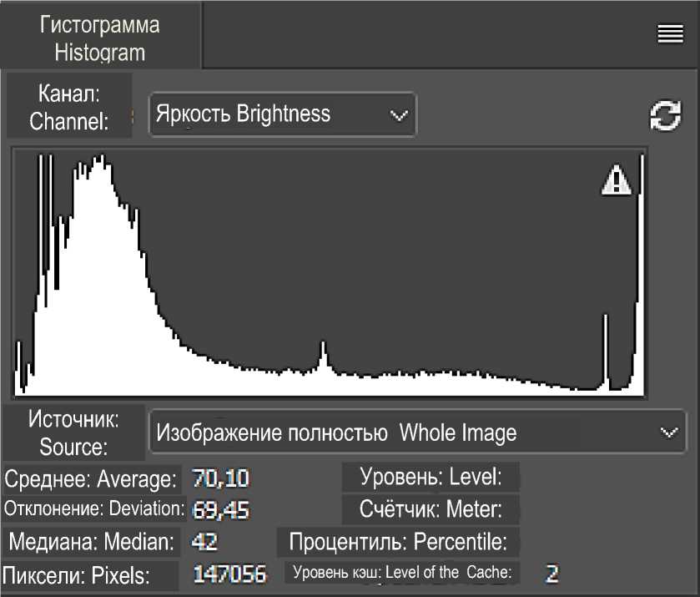Image resolution: width=700 pixels, height=597 pixels.
Task: Click the Level of the Cache label
Action: coord(401,573)
